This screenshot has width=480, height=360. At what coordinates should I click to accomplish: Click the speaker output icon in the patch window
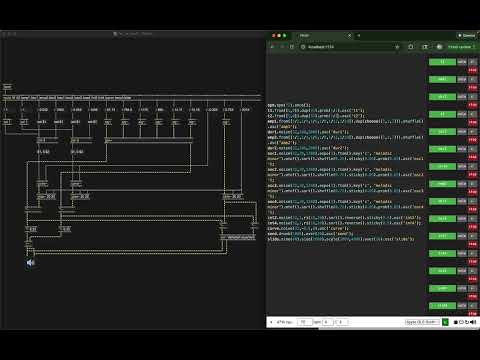pyautogui.click(x=30, y=263)
